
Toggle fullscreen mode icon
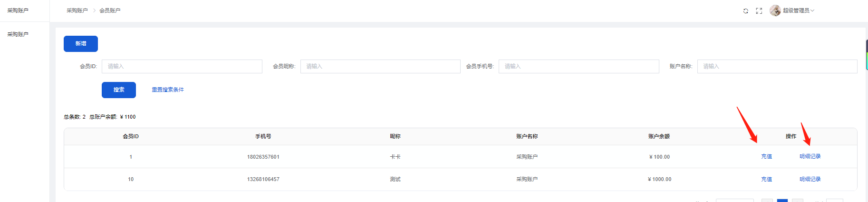(x=759, y=11)
